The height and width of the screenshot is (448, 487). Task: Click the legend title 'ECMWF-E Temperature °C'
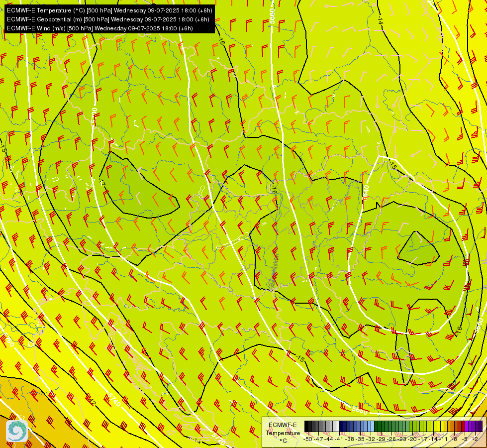click(283, 433)
